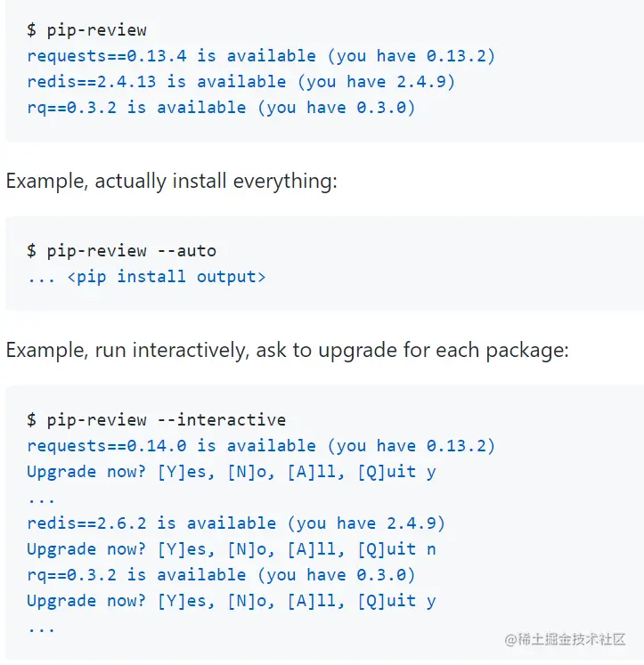Click the final '...' line at the bottom

click(x=41, y=627)
